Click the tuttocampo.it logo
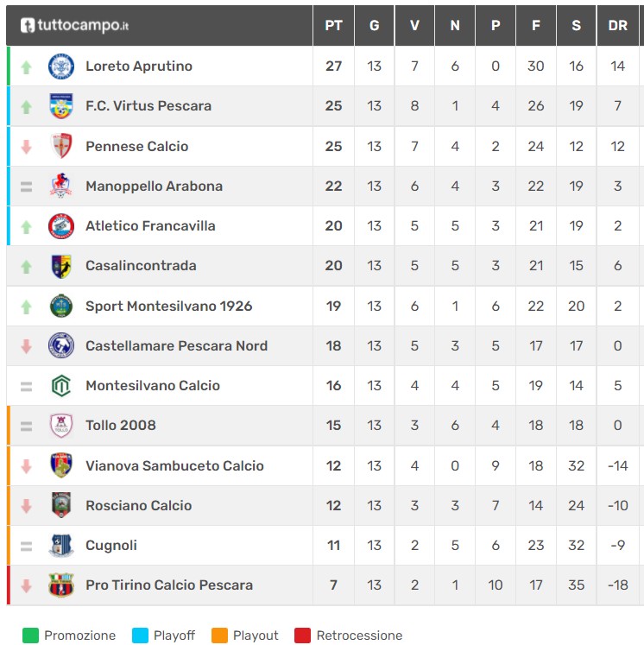Screen dimensions: 644x645 [74, 26]
